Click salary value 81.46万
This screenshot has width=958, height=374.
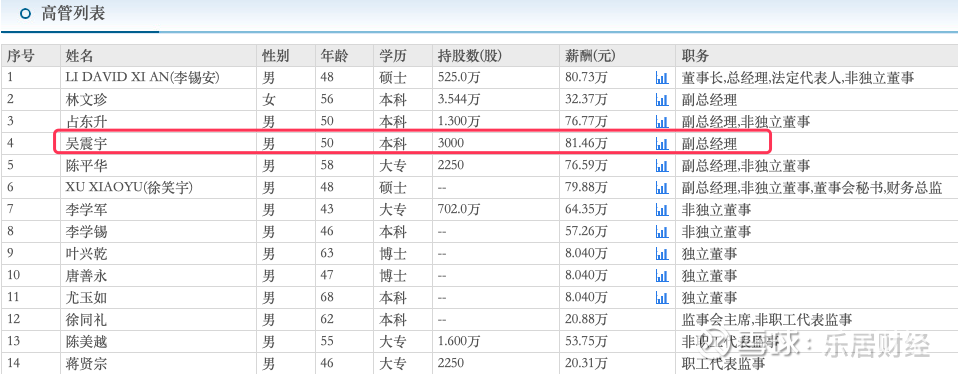tap(587, 144)
